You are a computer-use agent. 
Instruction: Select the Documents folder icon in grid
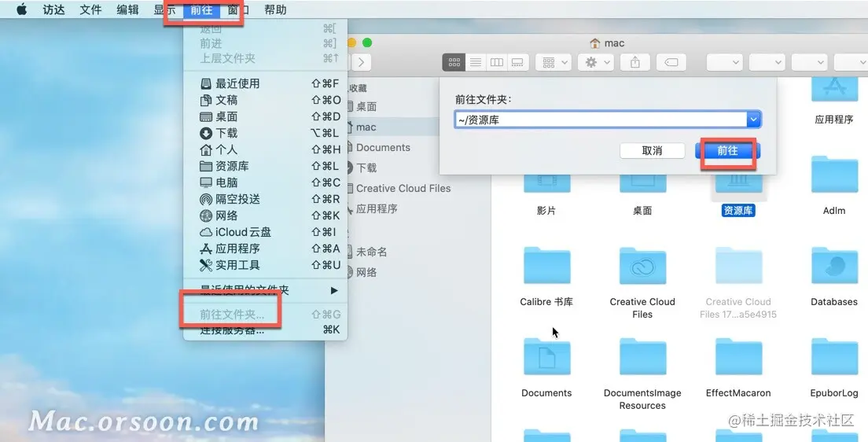546,357
